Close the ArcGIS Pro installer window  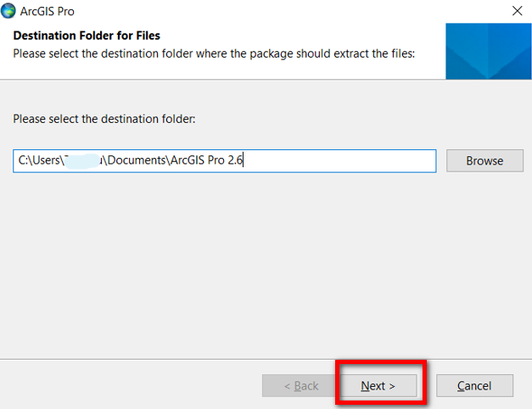click(x=517, y=11)
